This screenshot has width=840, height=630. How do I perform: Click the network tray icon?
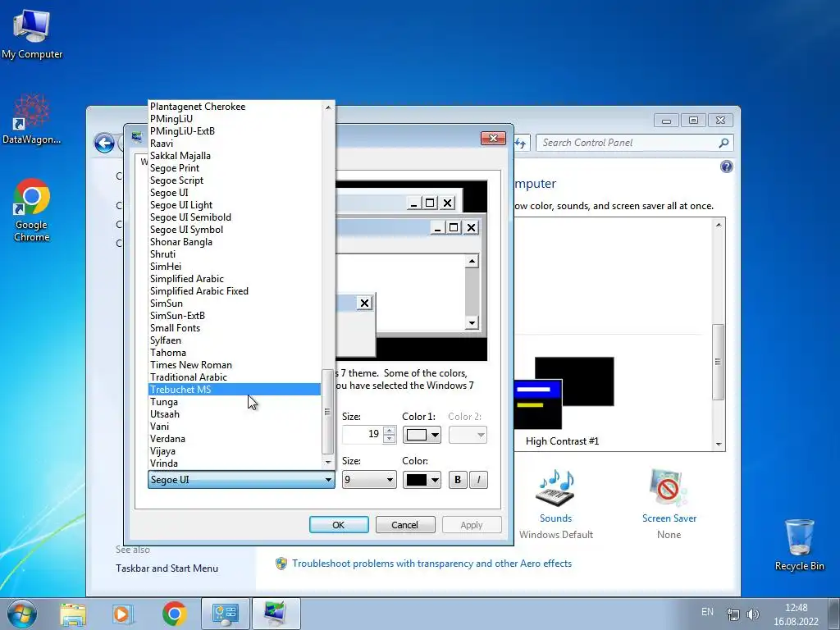[733, 614]
